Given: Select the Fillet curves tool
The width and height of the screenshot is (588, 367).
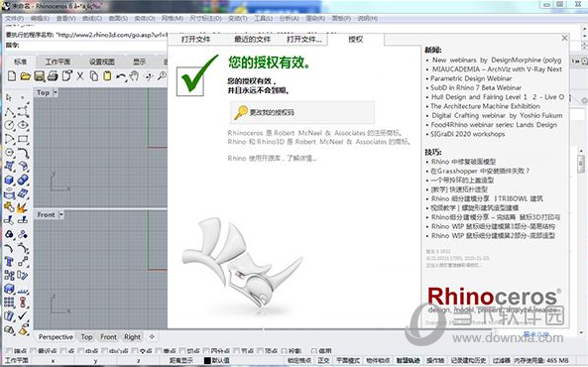Looking at the screenshot, I should (23, 153).
